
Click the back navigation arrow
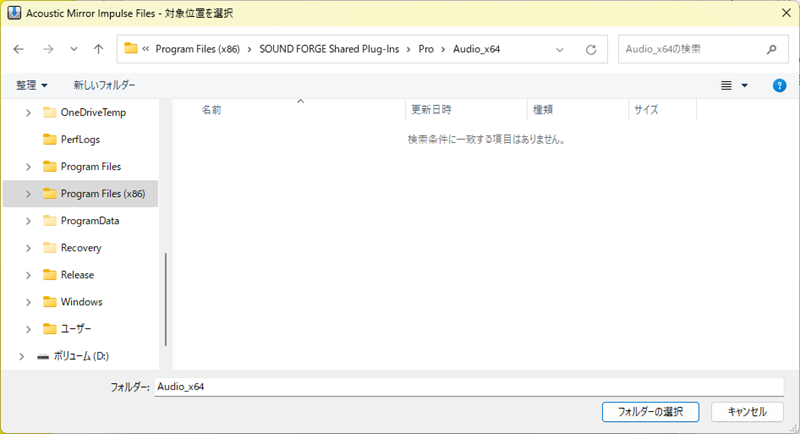(19, 49)
